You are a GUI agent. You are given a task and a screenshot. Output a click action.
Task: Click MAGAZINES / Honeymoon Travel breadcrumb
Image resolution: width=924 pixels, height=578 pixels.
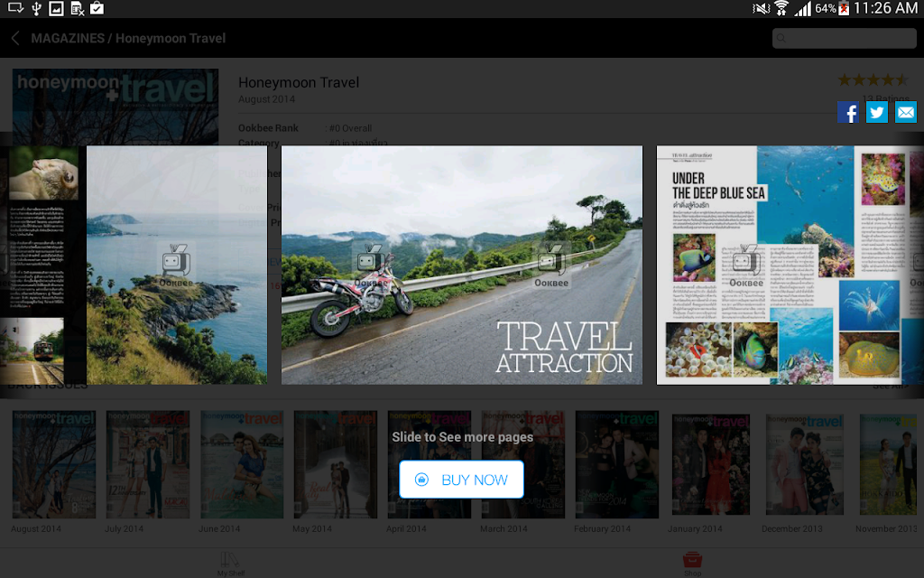pos(128,38)
